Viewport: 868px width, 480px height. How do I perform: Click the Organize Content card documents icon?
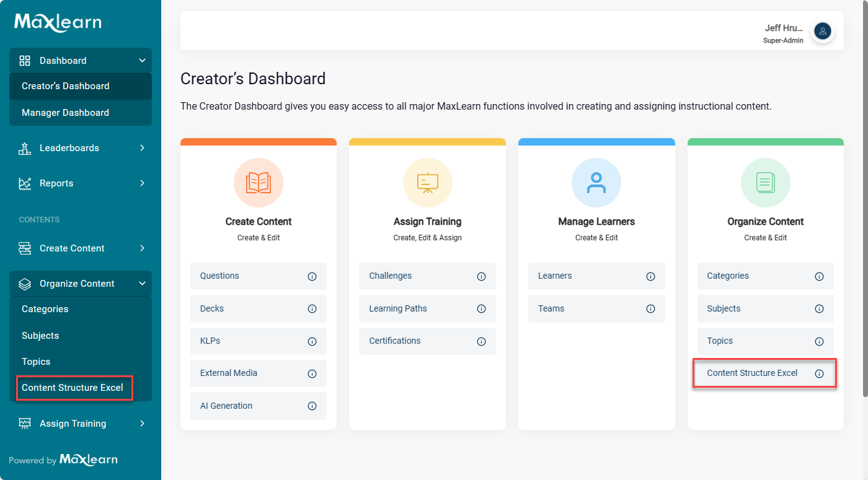(x=766, y=183)
